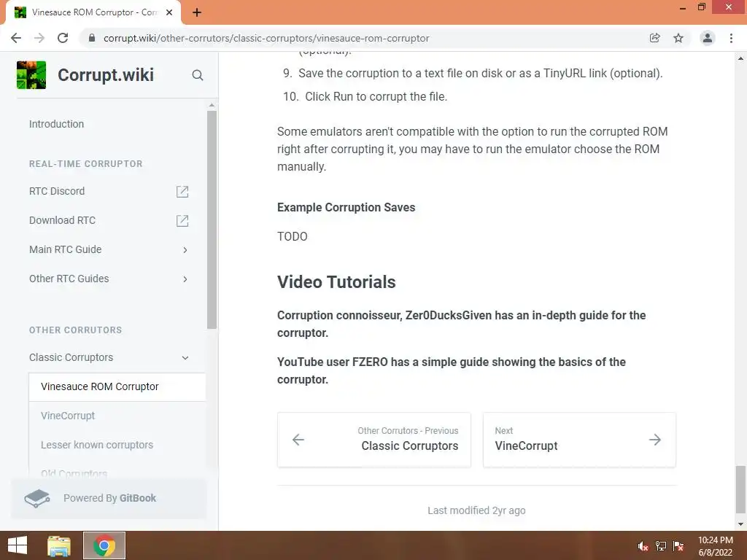
Task: Click the right arrow on the Next card
Action: (655, 440)
